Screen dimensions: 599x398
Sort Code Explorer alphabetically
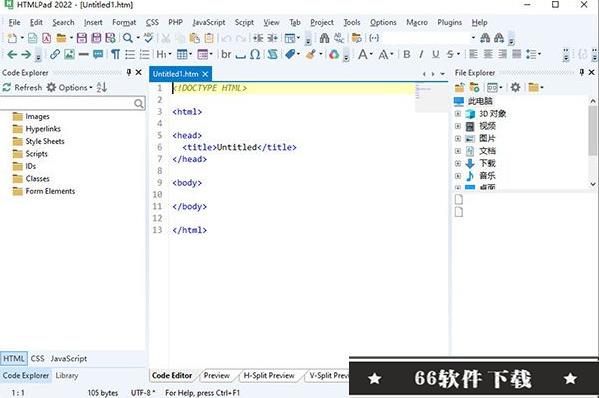102,87
